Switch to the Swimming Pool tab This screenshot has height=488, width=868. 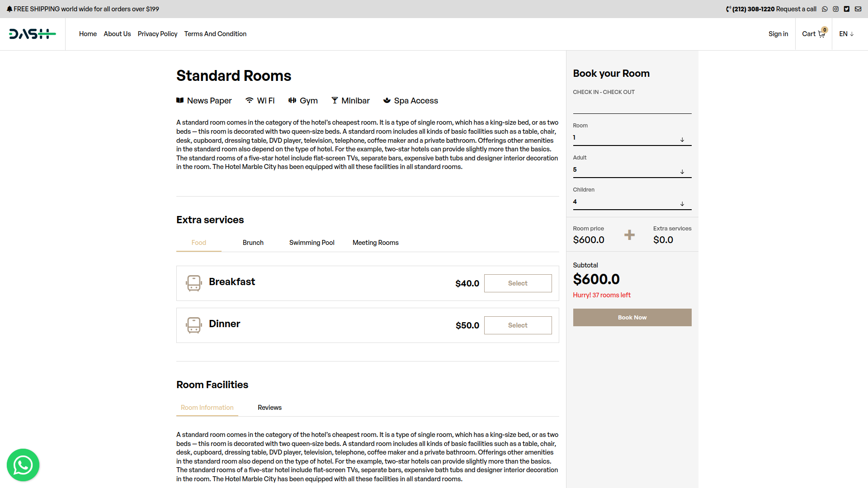click(311, 243)
